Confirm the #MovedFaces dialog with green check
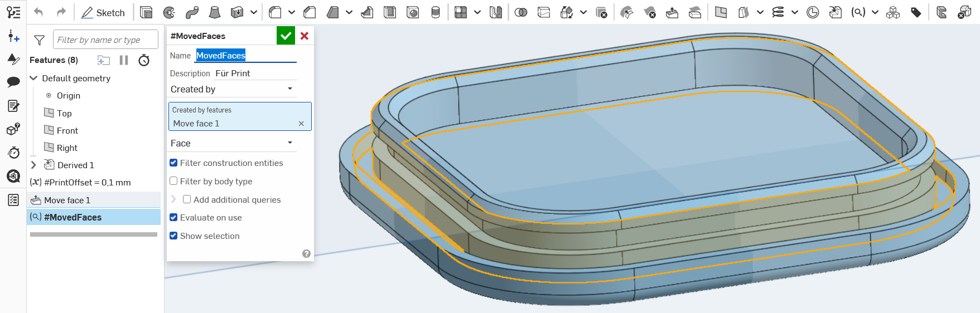 286,36
